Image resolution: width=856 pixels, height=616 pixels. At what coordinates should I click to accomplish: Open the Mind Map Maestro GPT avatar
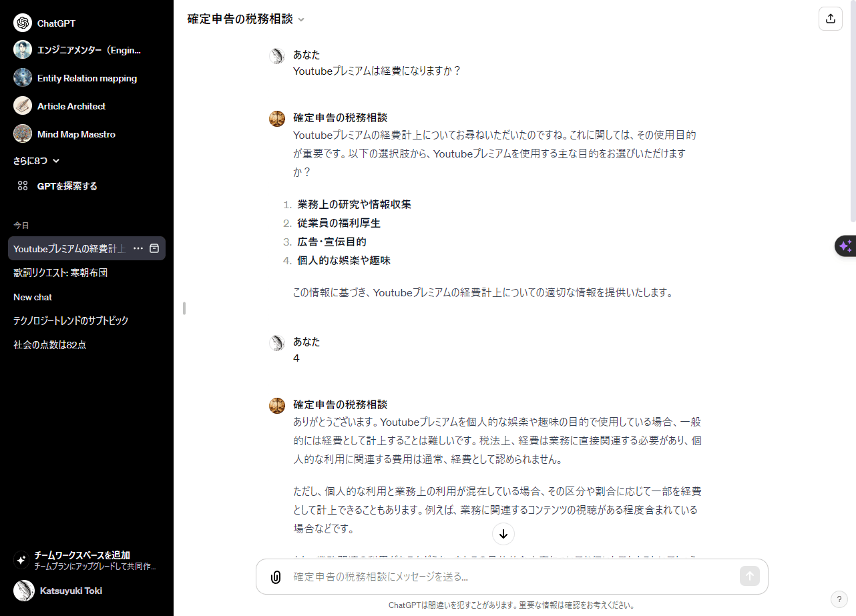(x=23, y=134)
